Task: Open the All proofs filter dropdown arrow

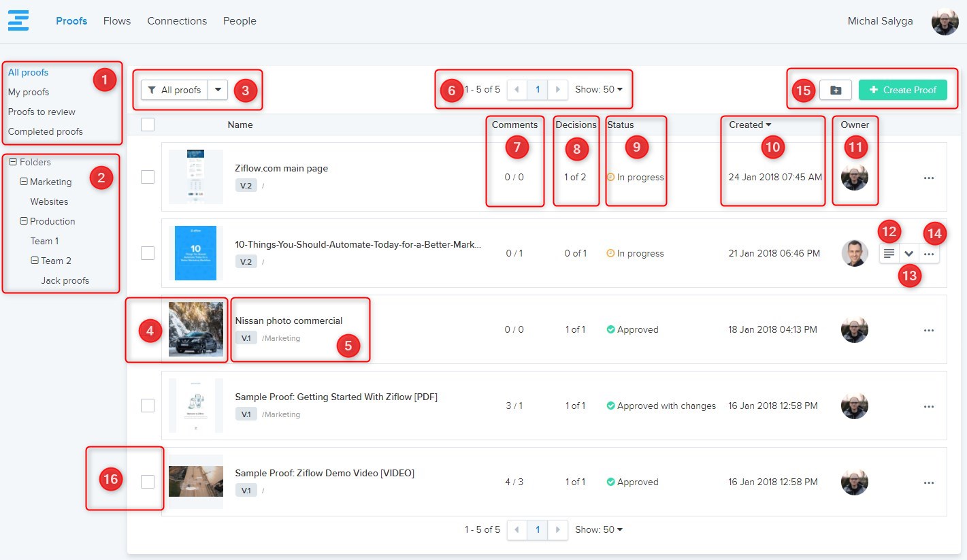Action: pyautogui.click(x=218, y=90)
